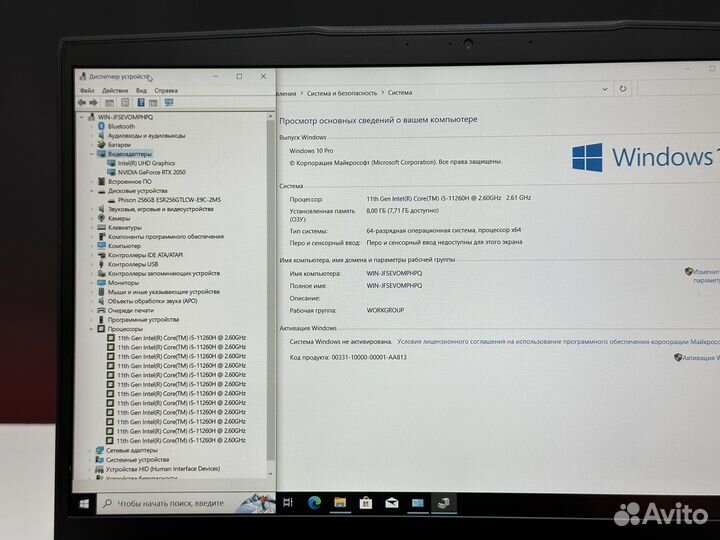
Task: Open Microsoft Store from taskbar
Action: 366,503
